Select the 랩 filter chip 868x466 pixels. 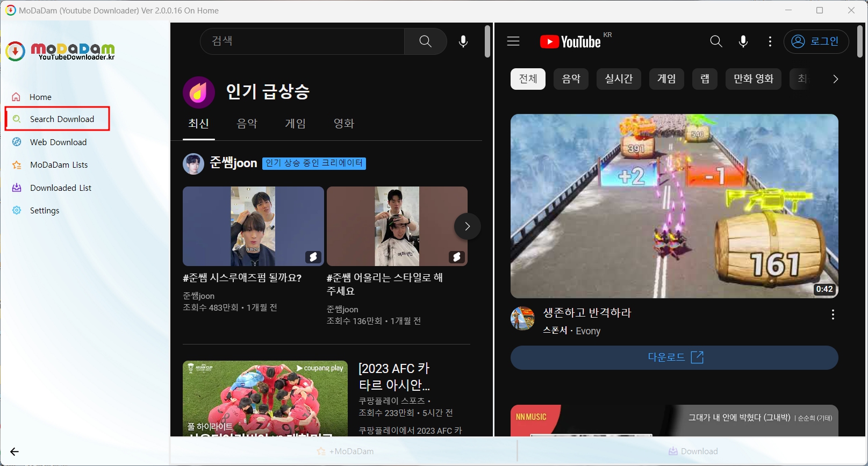[x=705, y=79]
